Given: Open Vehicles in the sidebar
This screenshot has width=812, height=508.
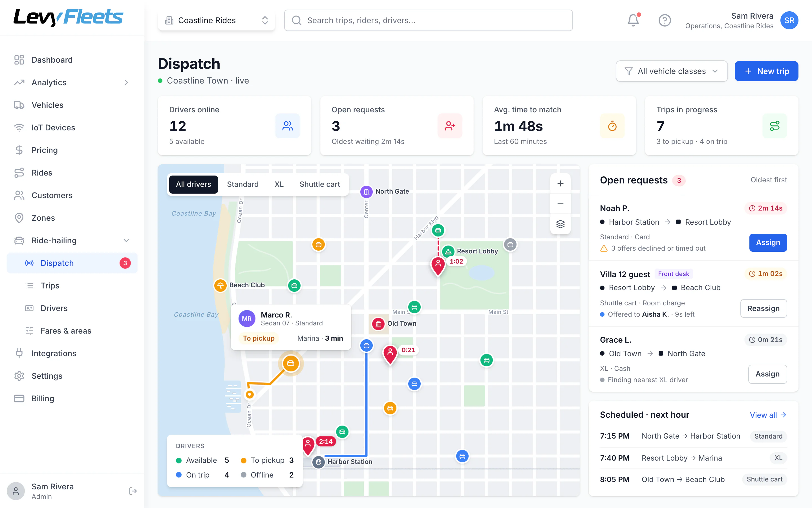Looking at the screenshot, I should pos(72,105).
